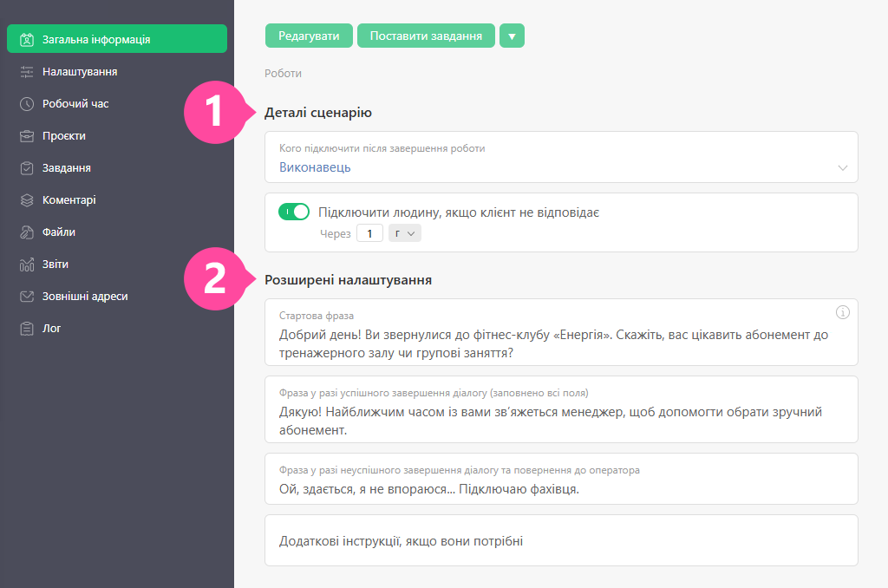
Task: Click the Налаштування sliders icon
Action: pos(27,72)
